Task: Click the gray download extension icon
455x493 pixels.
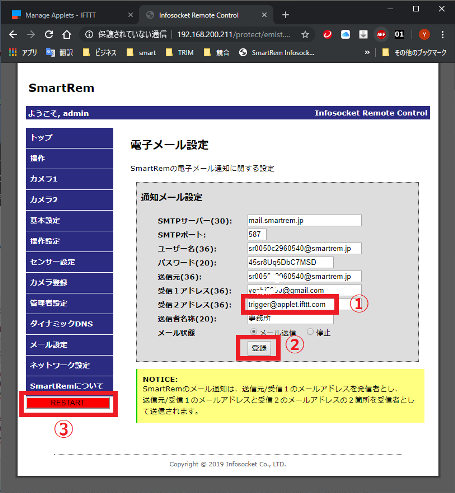Action: point(363,34)
